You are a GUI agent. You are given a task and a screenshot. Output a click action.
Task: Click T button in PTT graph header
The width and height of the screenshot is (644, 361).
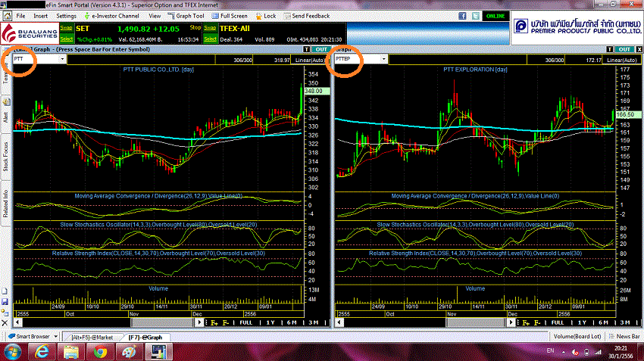[x=306, y=49]
